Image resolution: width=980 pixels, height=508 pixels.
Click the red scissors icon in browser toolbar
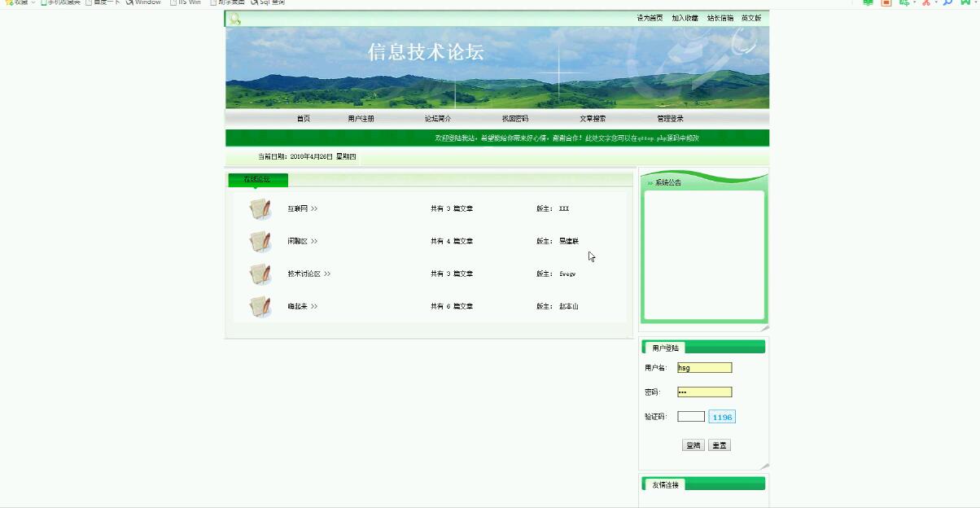click(x=925, y=2)
